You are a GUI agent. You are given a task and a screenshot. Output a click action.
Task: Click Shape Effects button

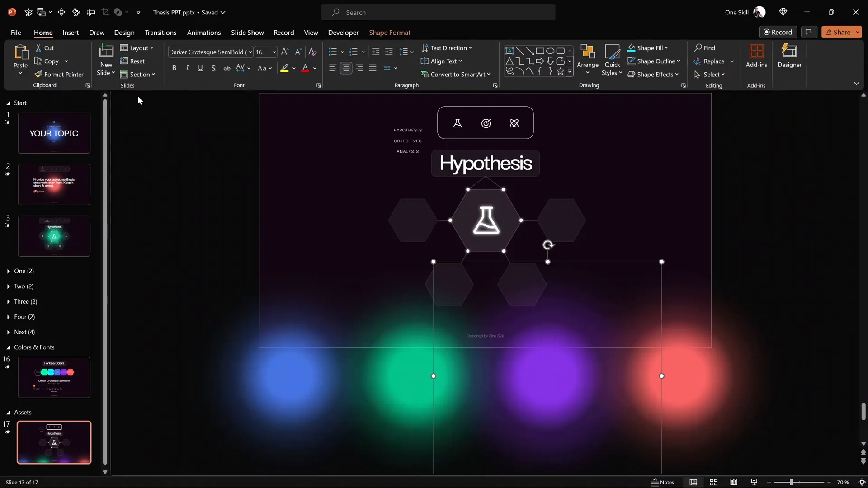(x=653, y=75)
